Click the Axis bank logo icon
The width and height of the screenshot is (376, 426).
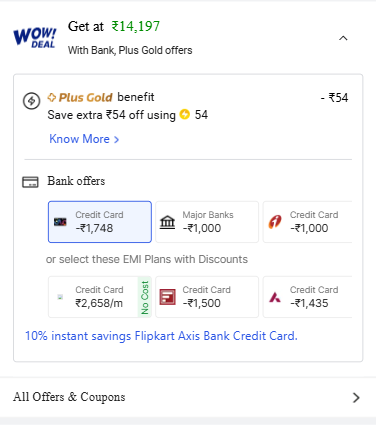click(275, 297)
